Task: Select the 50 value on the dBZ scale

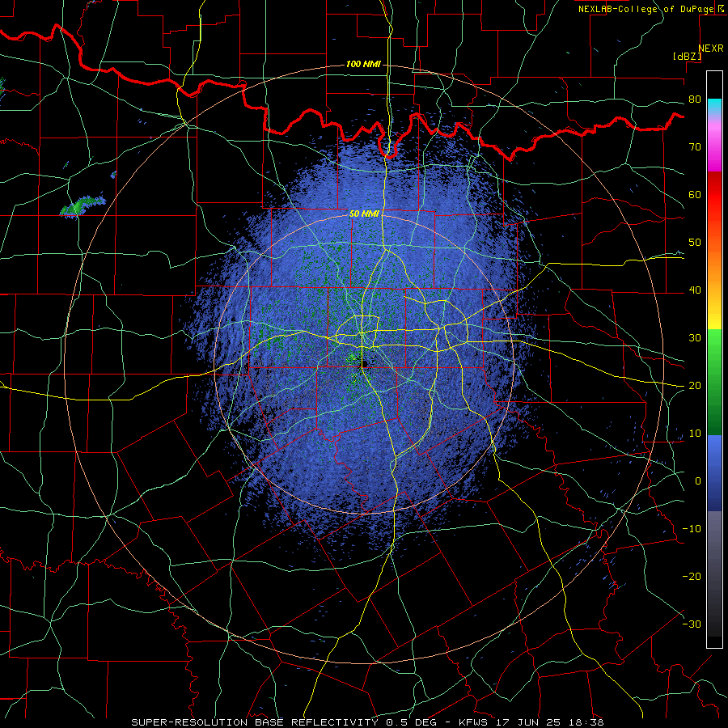Action: 695,243
